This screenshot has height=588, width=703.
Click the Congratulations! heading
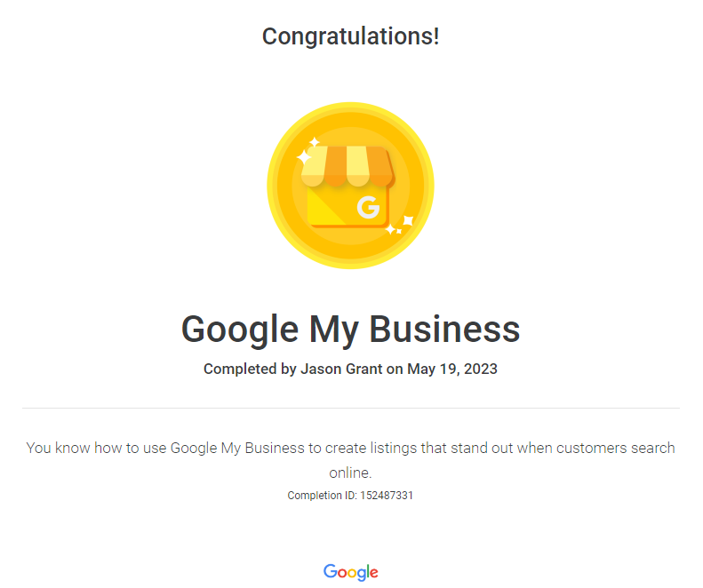pos(350,36)
